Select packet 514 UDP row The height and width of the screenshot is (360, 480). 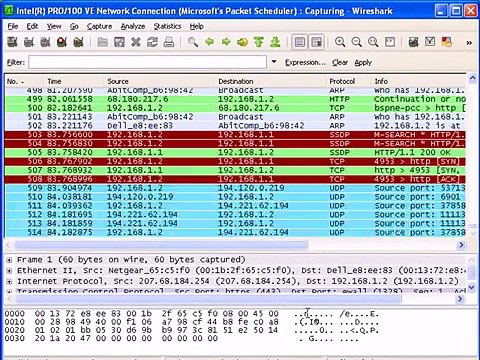pyautogui.click(x=235, y=232)
